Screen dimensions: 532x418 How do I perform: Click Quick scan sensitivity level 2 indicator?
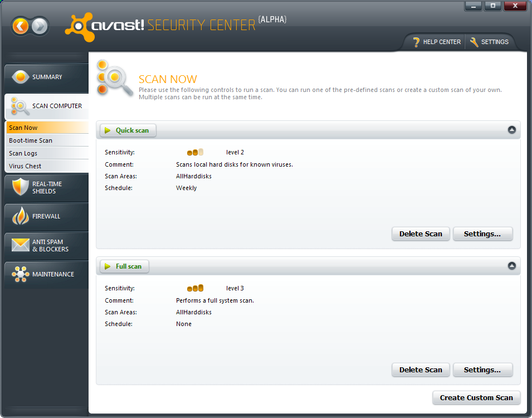pyautogui.click(x=195, y=153)
